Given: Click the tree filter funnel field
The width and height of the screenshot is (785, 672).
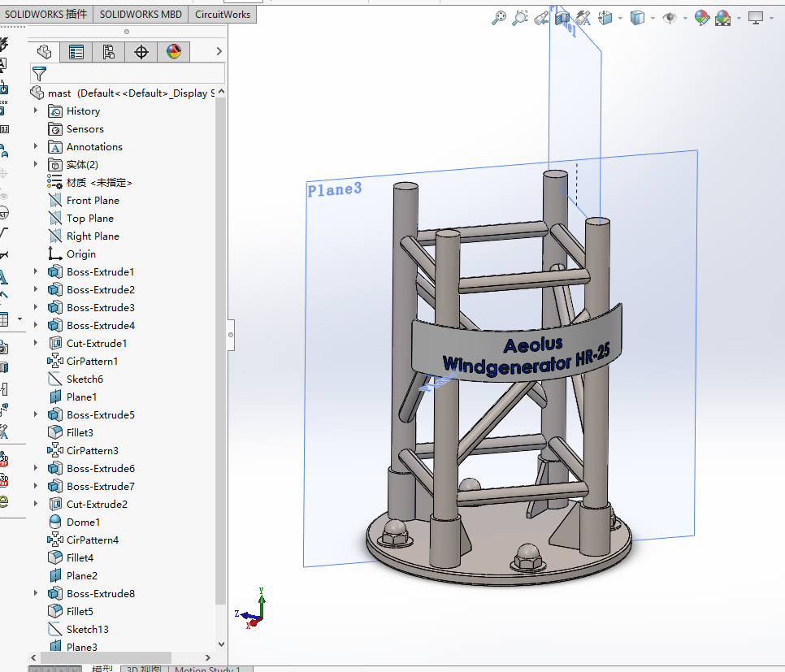Looking at the screenshot, I should (x=127, y=74).
